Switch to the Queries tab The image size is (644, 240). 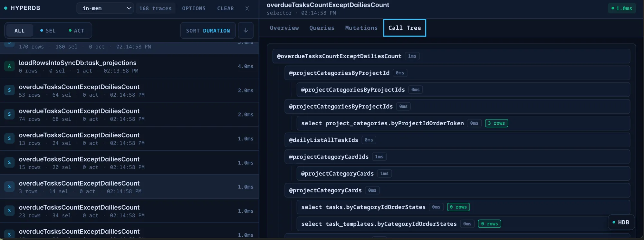[322, 28]
